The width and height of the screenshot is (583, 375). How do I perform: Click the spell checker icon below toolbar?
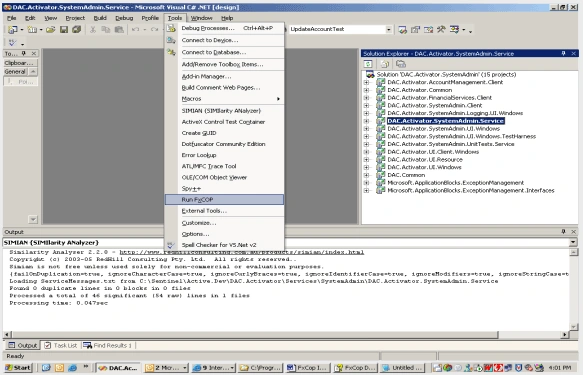coord(13,43)
